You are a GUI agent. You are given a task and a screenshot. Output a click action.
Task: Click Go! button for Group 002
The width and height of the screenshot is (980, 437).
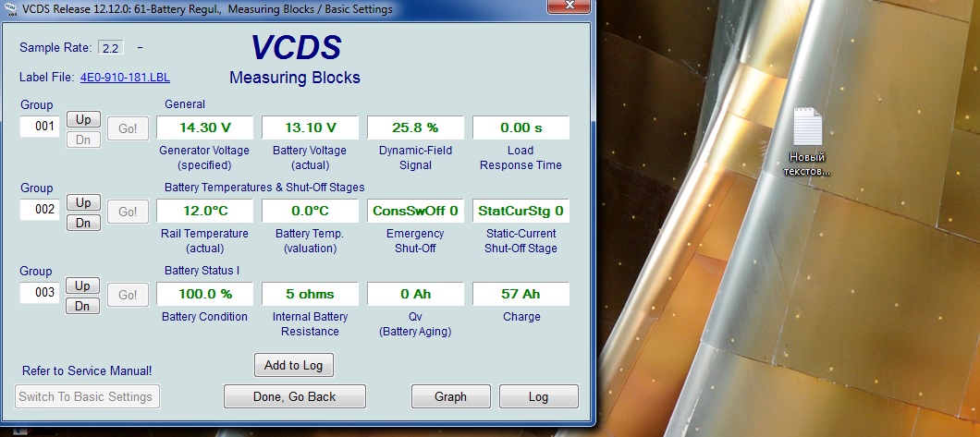click(129, 212)
